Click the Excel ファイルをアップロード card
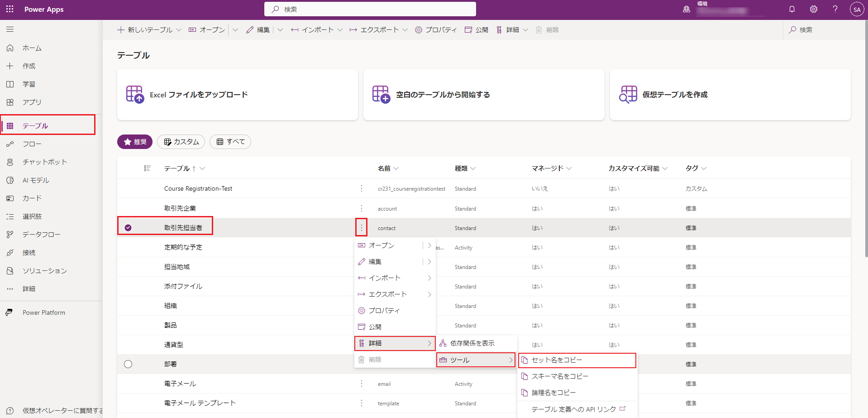 (237, 95)
